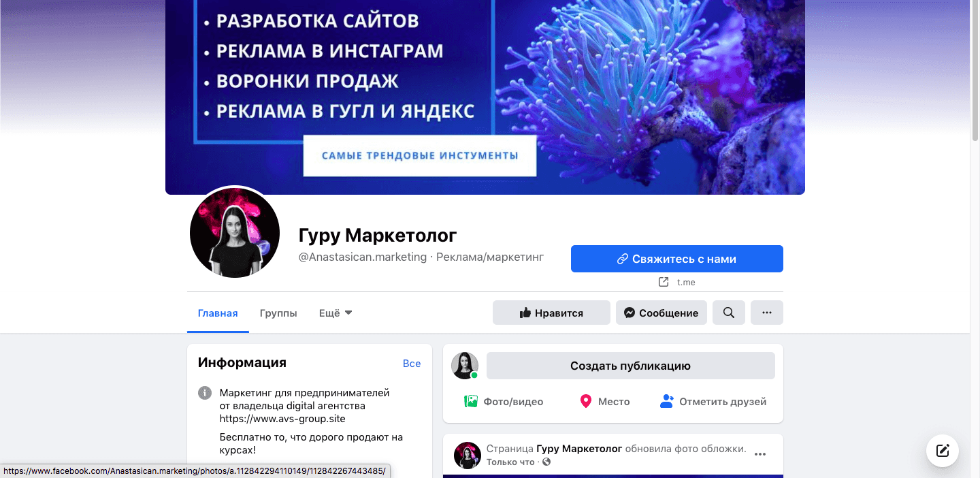This screenshot has height=478, width=980.
Task: Open the Гуру Маркетолог profile picture
Action: 235,233
